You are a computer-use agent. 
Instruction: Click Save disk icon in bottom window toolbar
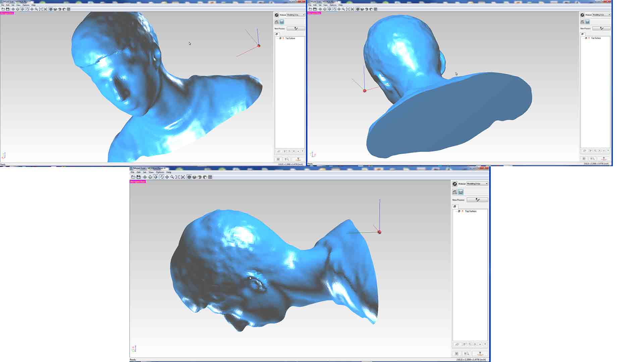139,177
